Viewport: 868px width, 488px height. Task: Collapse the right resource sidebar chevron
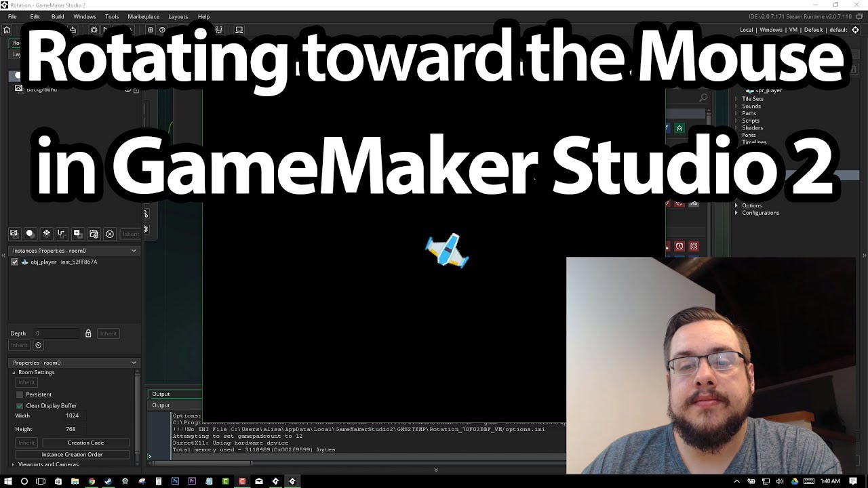864,255
